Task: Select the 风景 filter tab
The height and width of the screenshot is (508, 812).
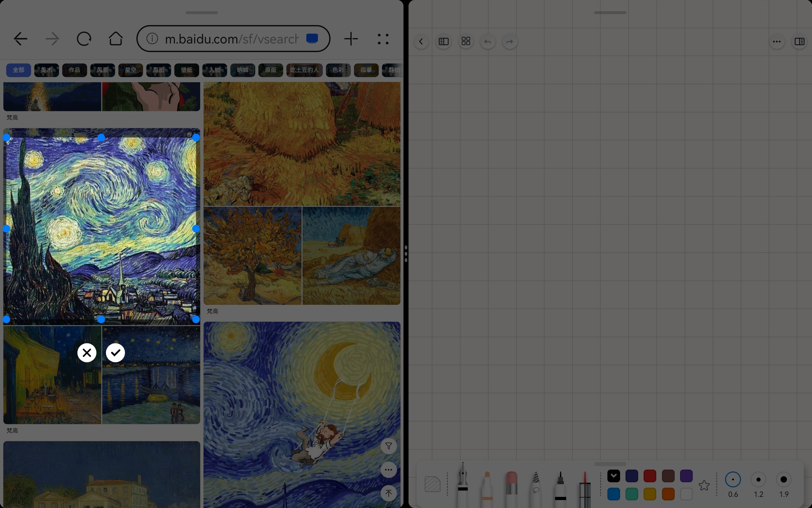Action: [x=103, y=70]
